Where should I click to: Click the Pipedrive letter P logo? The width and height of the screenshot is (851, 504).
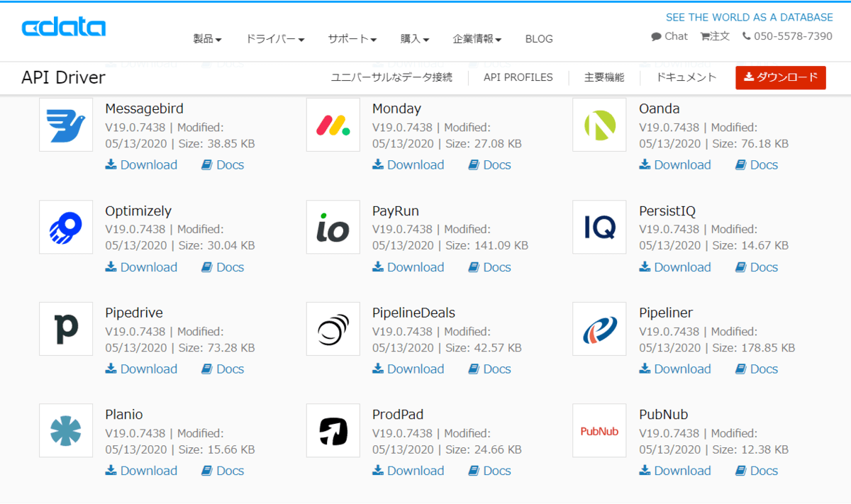pyautogui.click(x=66, y=329)
